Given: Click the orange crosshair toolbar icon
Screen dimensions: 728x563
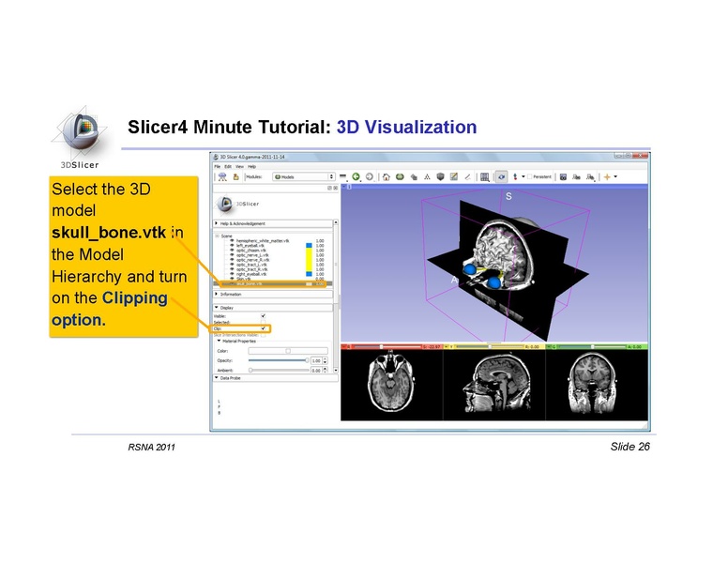Looking at the screenshot, I should click(x=607, y=177).
